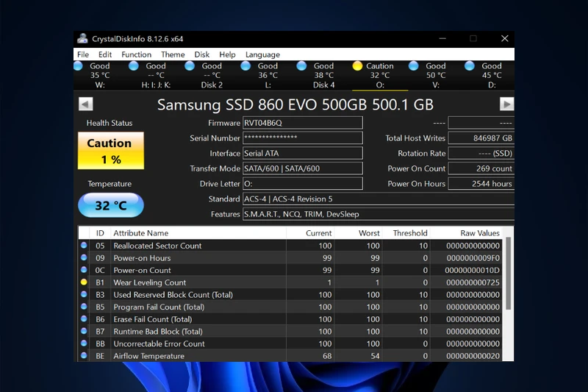This screenshot has height=392, width=588.
Task: Open the Function menu
Action: pyautogui.click(x=136, y=54)
